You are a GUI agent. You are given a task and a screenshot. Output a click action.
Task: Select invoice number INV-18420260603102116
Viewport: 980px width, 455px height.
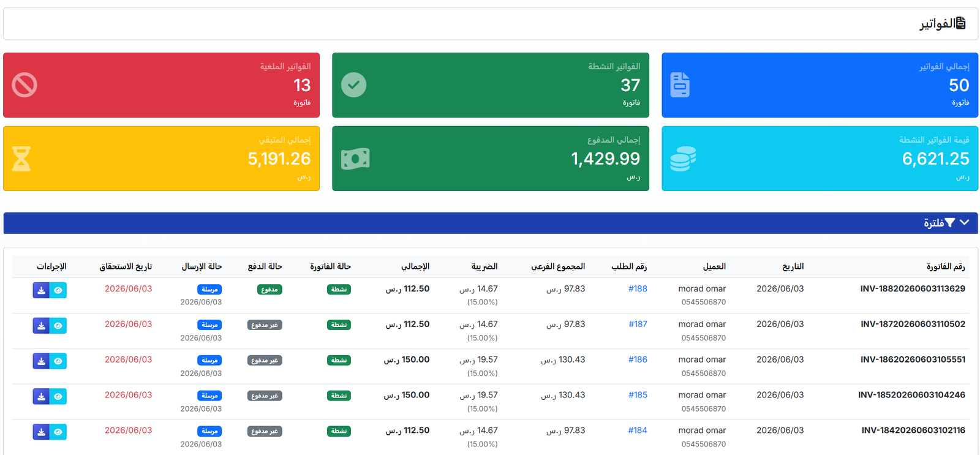(913, 431)
